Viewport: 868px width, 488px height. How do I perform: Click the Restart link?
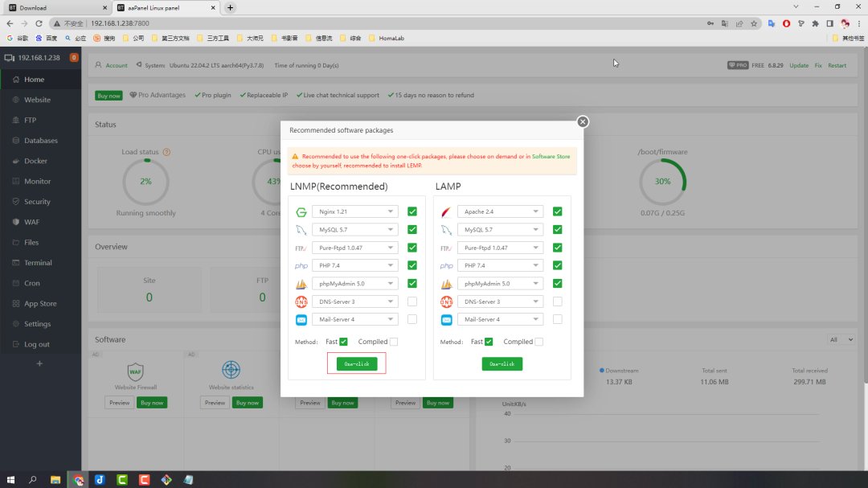tap(837, 65)
